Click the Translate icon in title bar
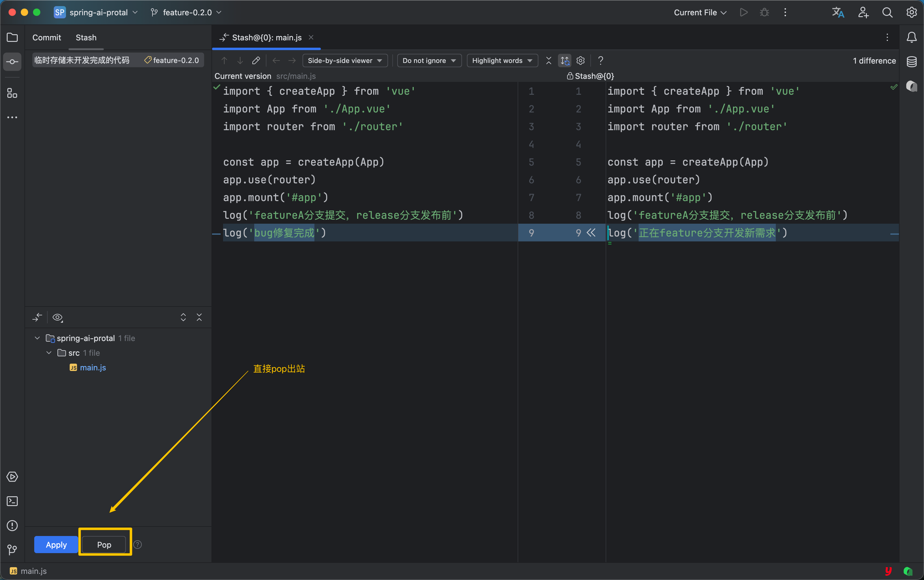Image resolution: width=924 pixels, height=580 pixels. click(x=838, y=12)
